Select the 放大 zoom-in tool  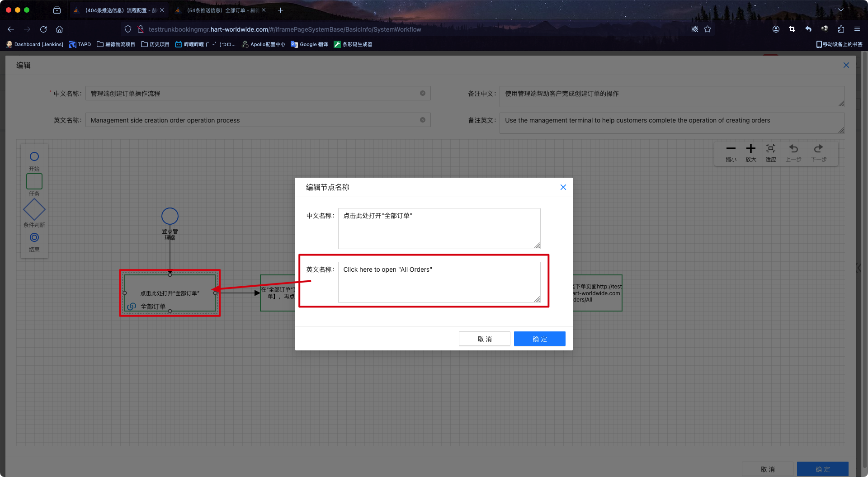[x=751, y=149]
